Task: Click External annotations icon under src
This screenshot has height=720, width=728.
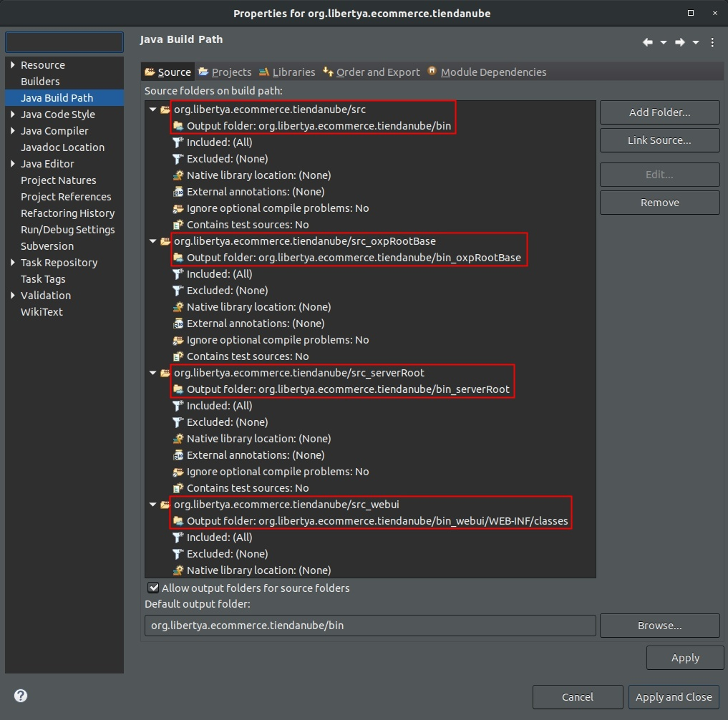Action: [178, 192]
